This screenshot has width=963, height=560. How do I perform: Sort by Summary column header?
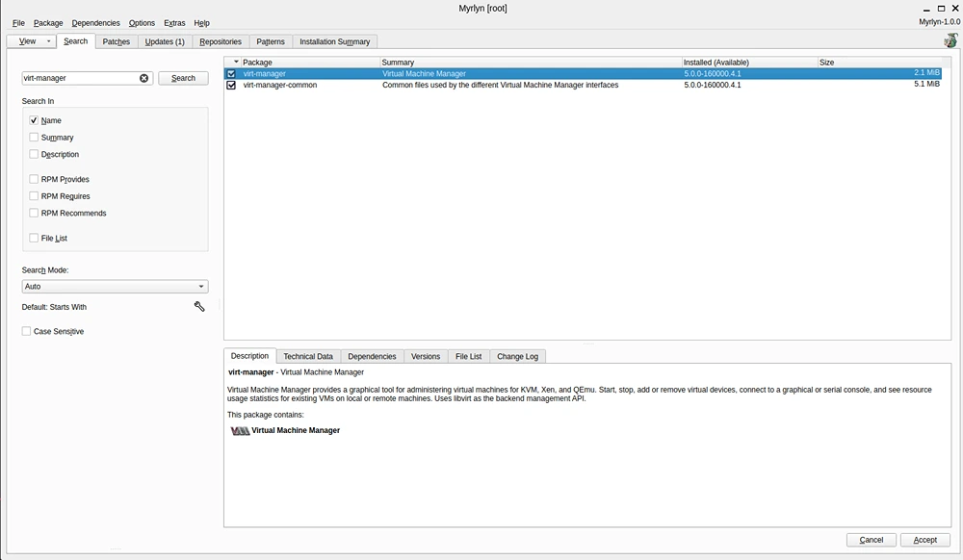[531, 62]
